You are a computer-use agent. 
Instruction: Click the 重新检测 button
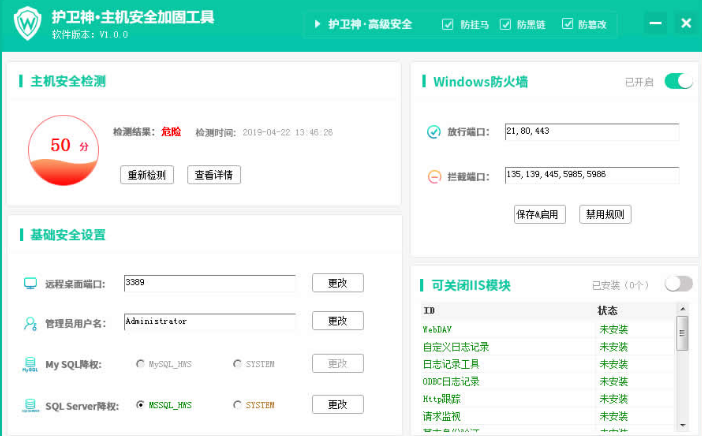pyautogui.click(x=147, y=175)
